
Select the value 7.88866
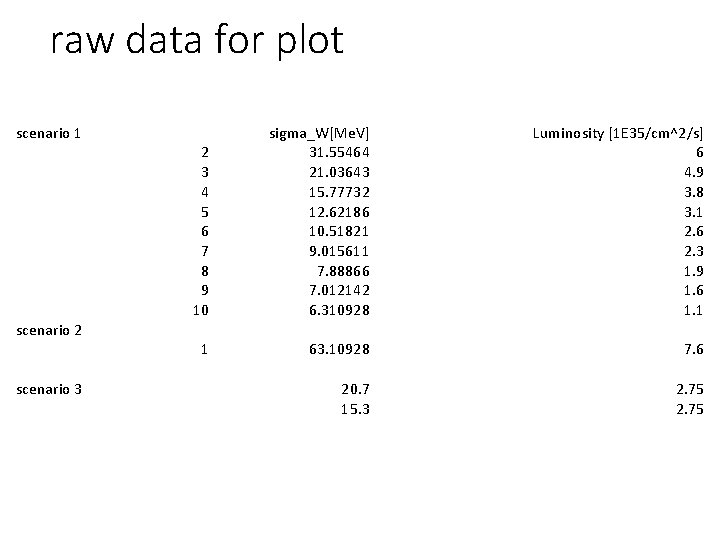[x=343, y=271]
